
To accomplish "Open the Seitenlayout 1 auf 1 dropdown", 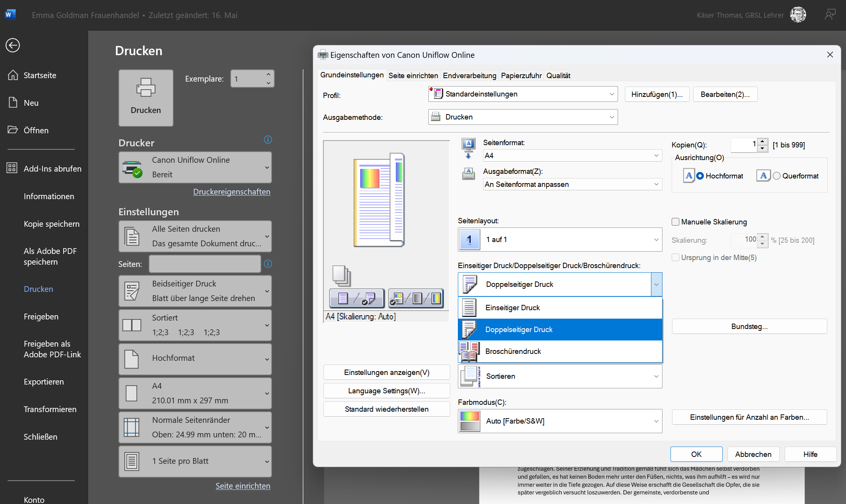I will (x=560, y=240).
